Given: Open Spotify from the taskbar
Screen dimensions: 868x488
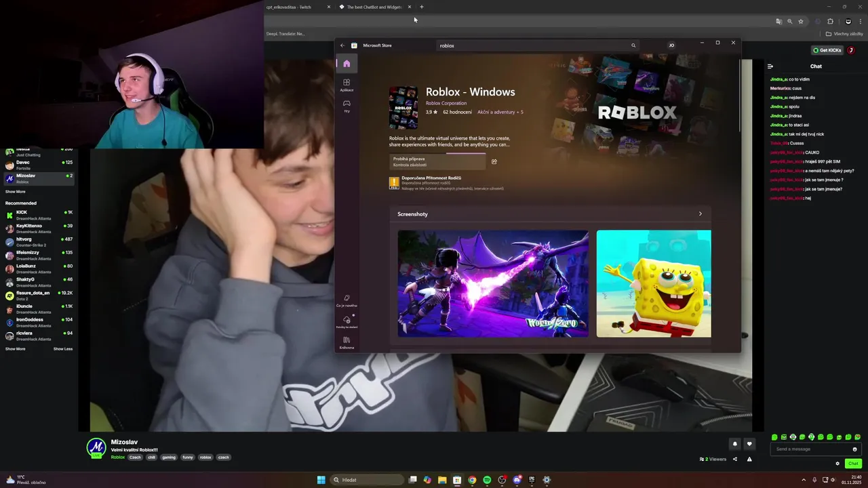Looking at the screenshot, I should pyautogui.click(x=487, y=480).
